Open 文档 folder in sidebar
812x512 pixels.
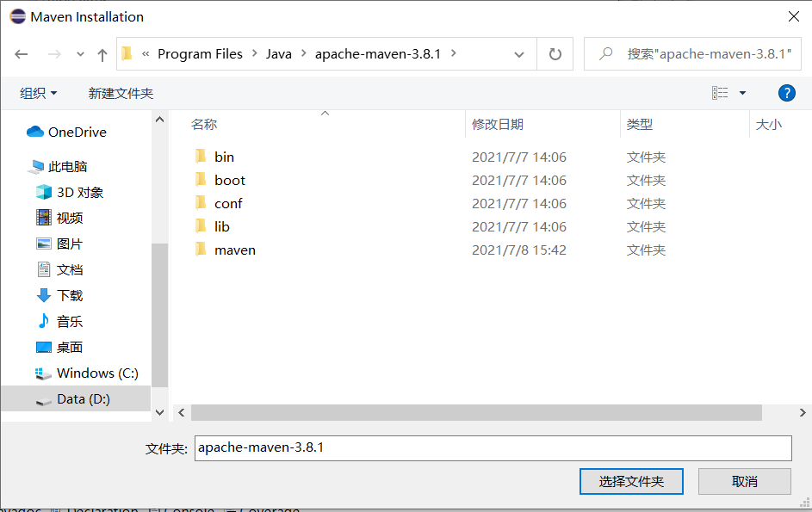click(59, 269)
